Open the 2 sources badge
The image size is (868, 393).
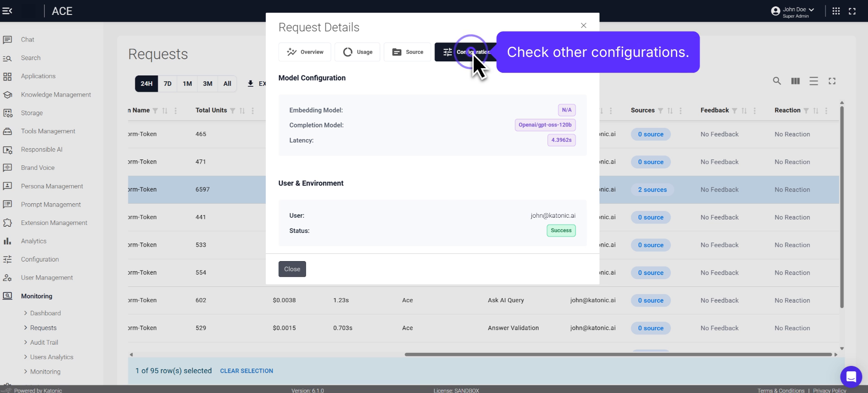click(x=652, y=190)
